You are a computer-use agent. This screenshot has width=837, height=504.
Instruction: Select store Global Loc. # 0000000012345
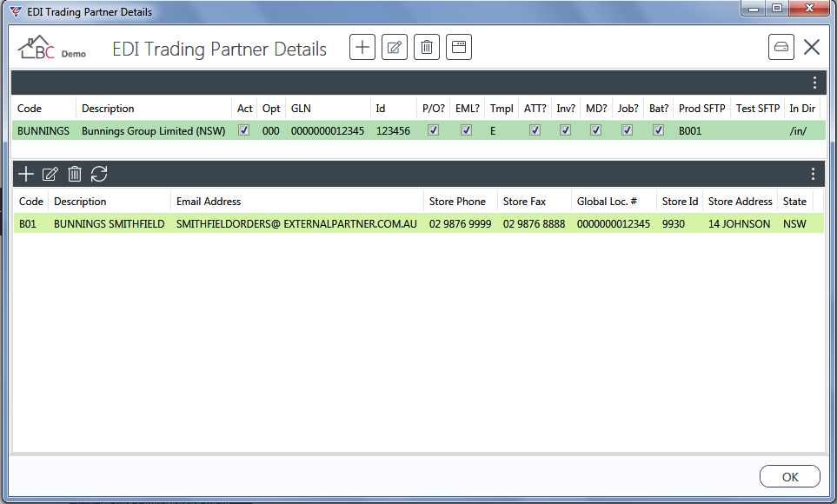click(614, 223)
